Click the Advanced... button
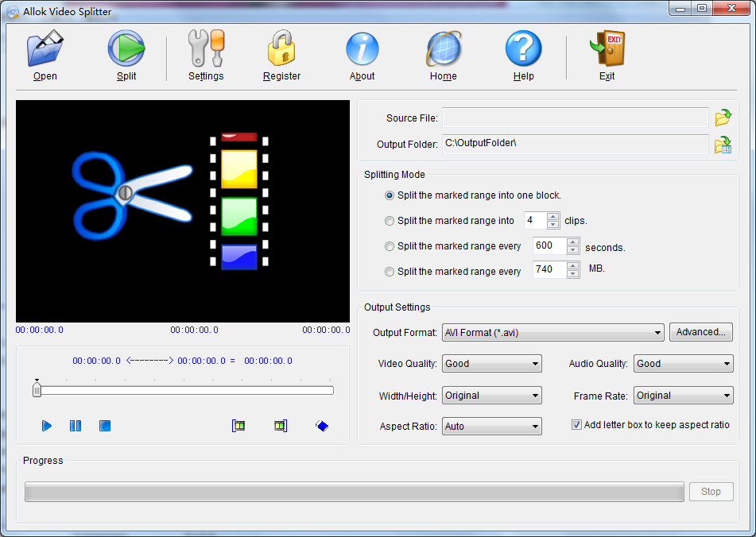Image resolution: width=756 pixels, height=537 pixels. [700, 332]
